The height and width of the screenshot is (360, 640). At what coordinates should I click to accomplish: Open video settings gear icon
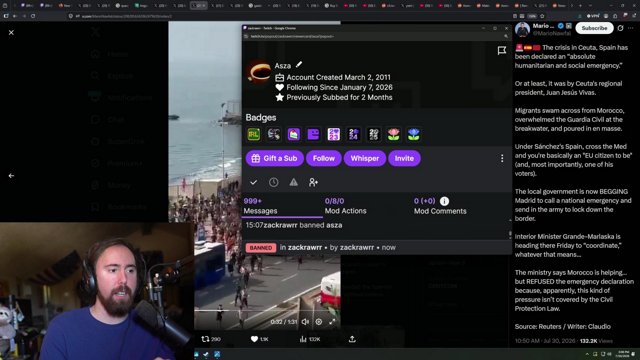click(319, 322)
